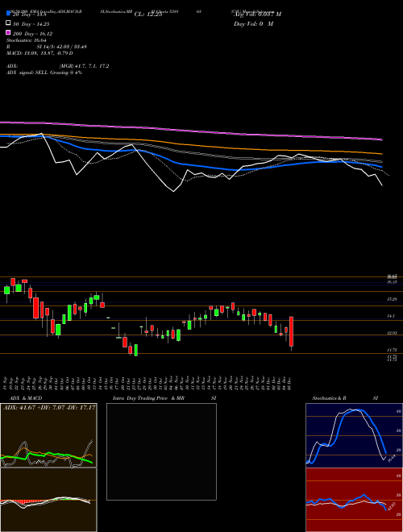Click the 'Avg Vol: 0.037 M' text

coord(258,15)
